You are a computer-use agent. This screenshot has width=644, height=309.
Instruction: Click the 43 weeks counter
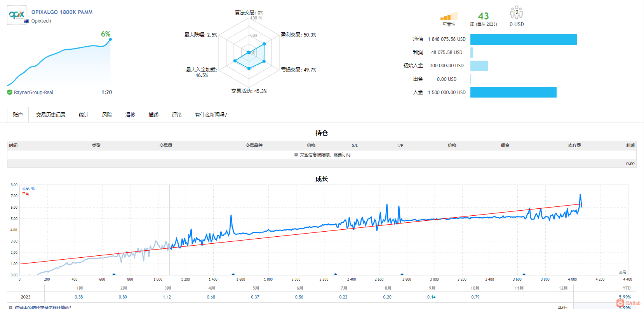[x=484, y=16]
